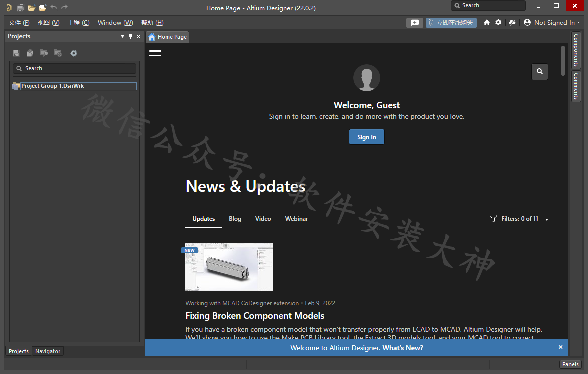This screenshot has height=374, width=588.
Task: Switch to the Webinar news tab
Action: point(296,219)
